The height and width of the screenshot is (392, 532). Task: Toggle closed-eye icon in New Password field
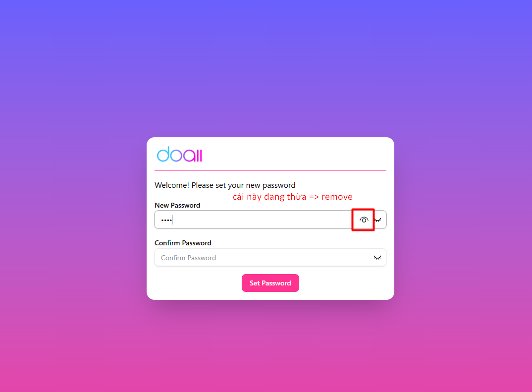click(378, 220)
